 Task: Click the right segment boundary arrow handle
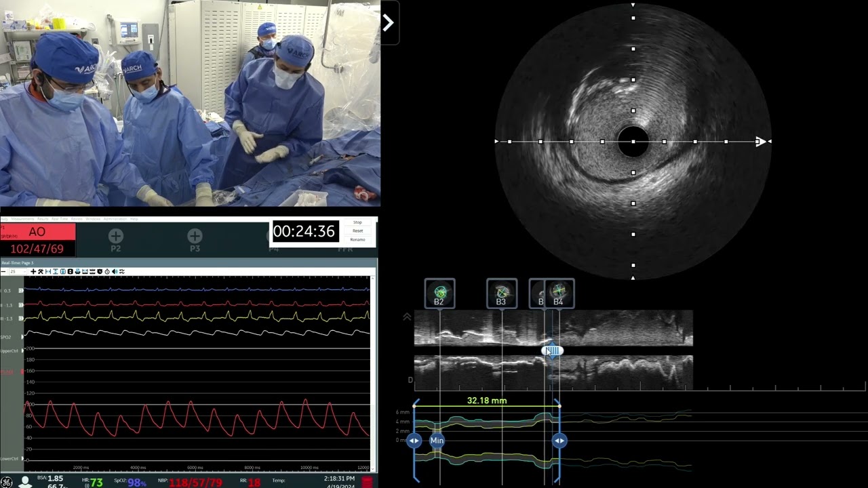559,441
